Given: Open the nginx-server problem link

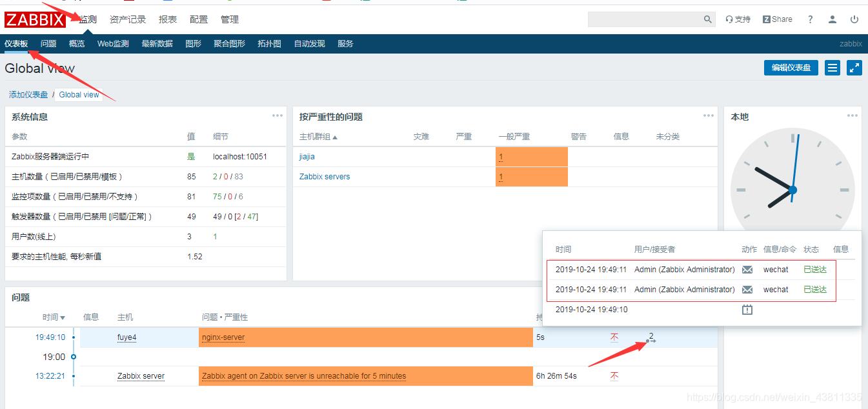Looking at the screenshot, I should [223, 337].
